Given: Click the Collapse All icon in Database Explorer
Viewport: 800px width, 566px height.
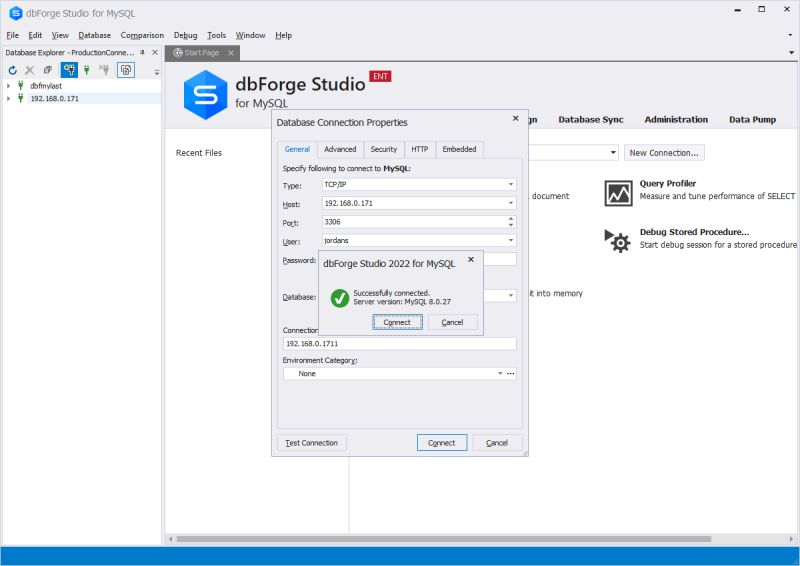Looking at the screenshot, I should click(47, 70).
